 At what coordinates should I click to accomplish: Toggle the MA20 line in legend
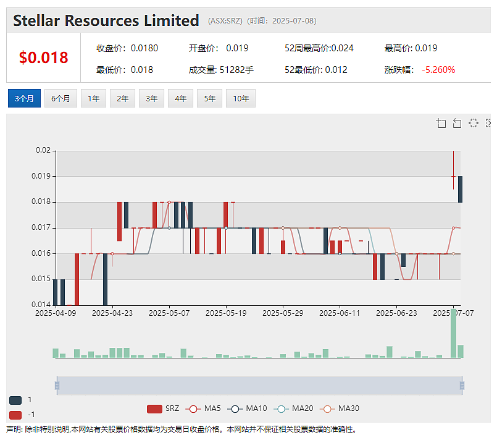point(293,408)
